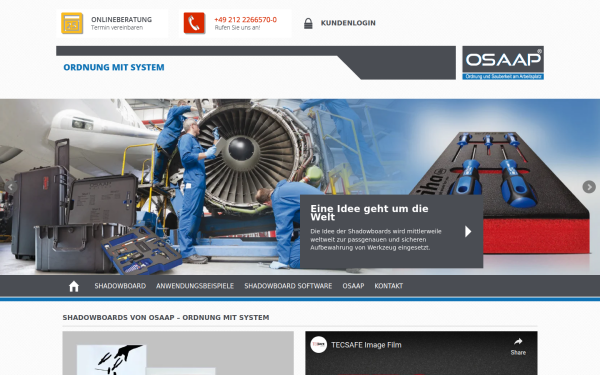Click the 'Shadowboards von OSAAP – Ordnung mit System' heading
The height and width of the screenshot is (375, 600).
166,318
